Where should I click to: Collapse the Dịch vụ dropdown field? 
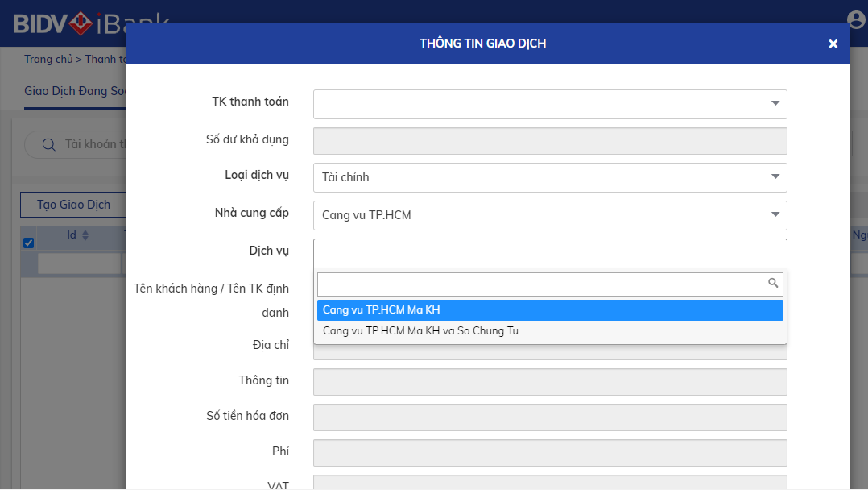(x=549, y=252)
